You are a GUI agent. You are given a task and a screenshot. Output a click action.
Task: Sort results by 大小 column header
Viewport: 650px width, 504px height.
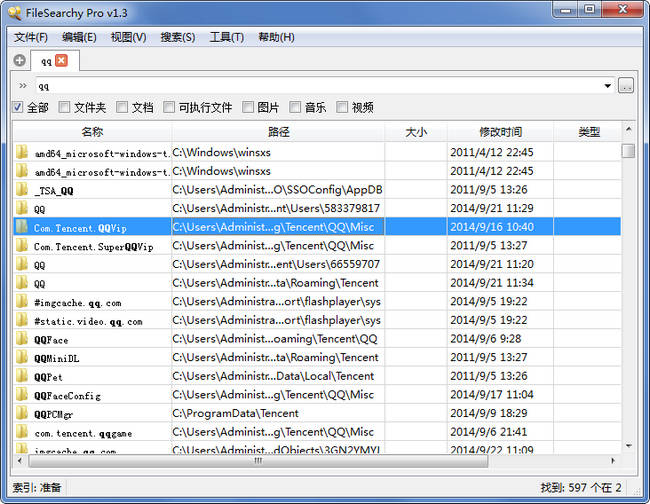[x=416, y=132]
